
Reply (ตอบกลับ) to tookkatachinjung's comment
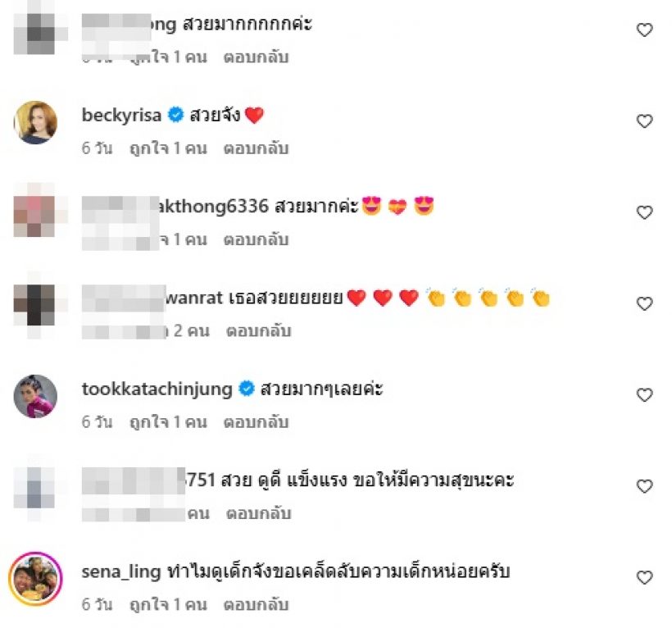tap(256, 422)
